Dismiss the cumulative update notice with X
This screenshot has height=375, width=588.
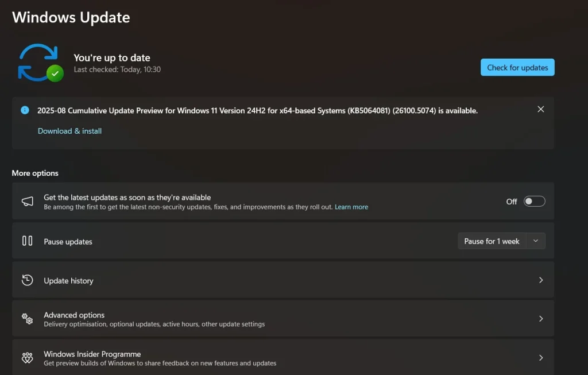tap(540, 109)
